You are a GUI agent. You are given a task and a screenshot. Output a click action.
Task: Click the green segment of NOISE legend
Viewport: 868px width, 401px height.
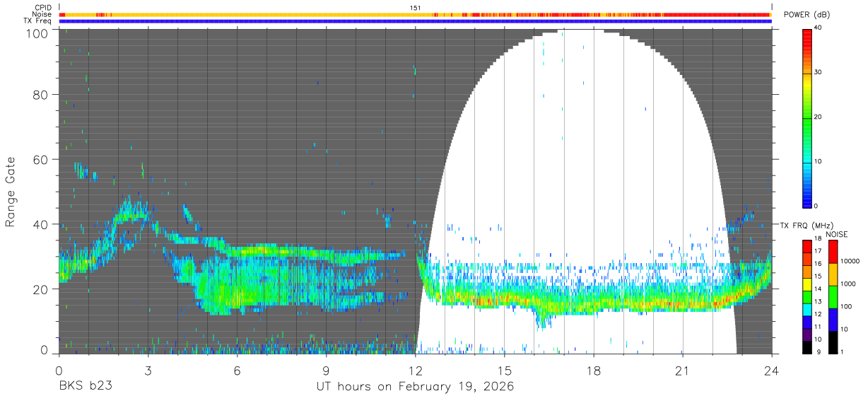tap(833, 296)
